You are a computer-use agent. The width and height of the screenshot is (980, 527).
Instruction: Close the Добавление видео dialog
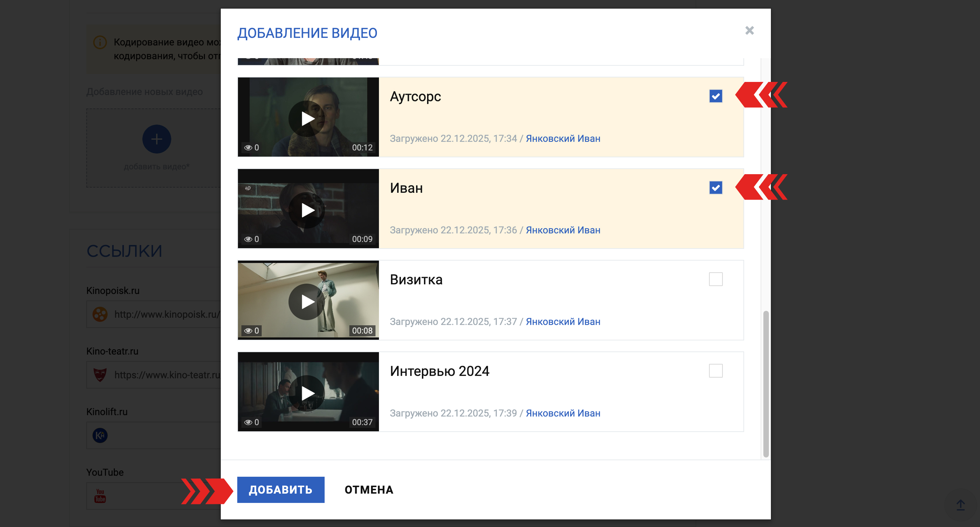(749, 30)
